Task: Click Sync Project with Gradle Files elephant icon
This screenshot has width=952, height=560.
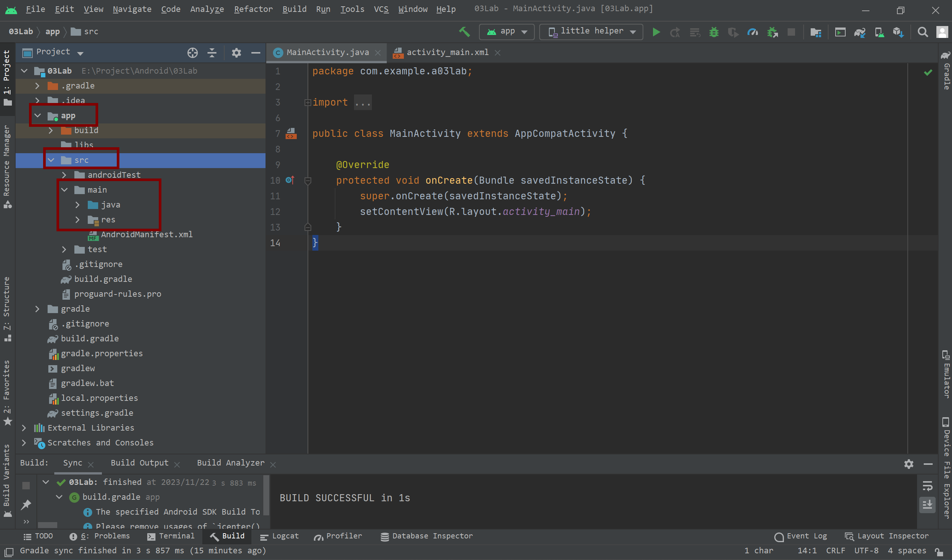Action: [x=860, y=32]
